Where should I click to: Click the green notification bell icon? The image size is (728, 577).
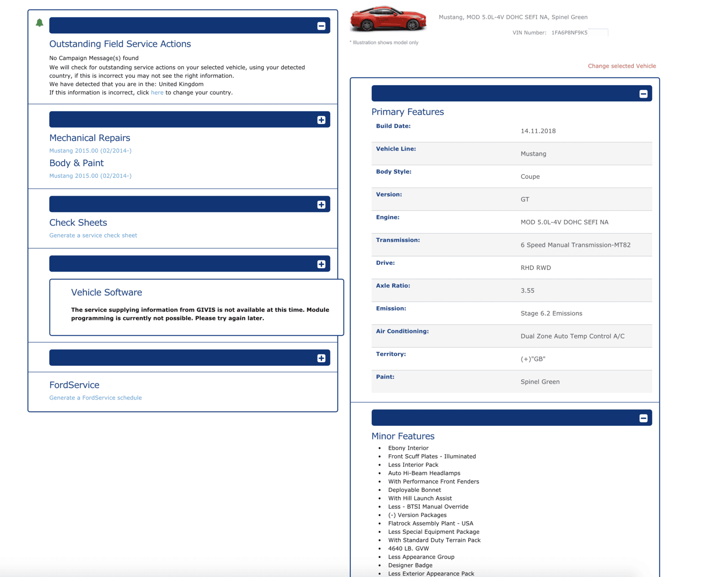point(40,23)
